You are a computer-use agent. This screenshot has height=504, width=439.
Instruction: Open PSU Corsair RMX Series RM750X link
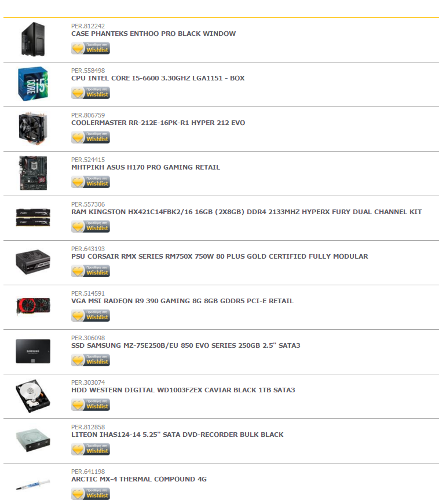pos(219,256)
